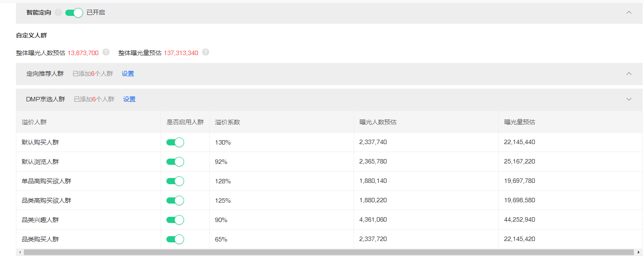
Task: Disable the 默认购买人群 audience toggle
Action: pos(175,142)
